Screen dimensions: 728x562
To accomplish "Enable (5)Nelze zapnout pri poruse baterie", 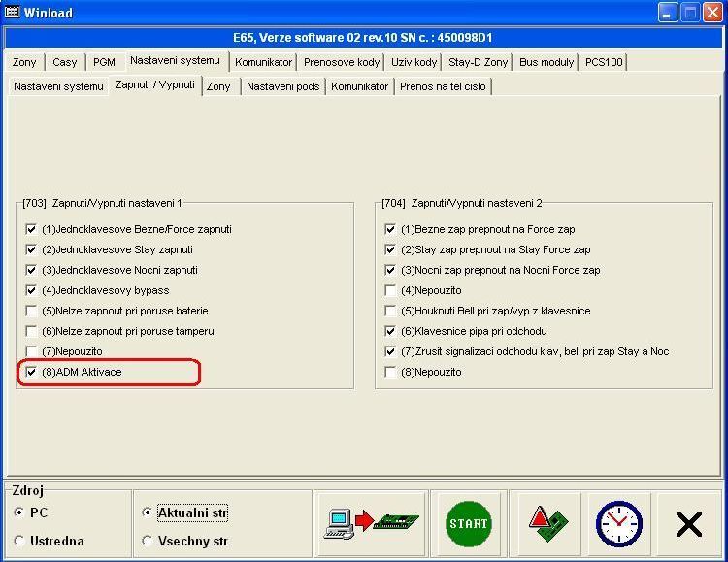I will (32, 311).
